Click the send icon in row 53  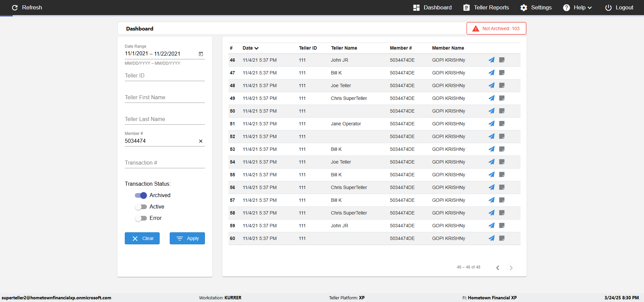click(491, 149)
